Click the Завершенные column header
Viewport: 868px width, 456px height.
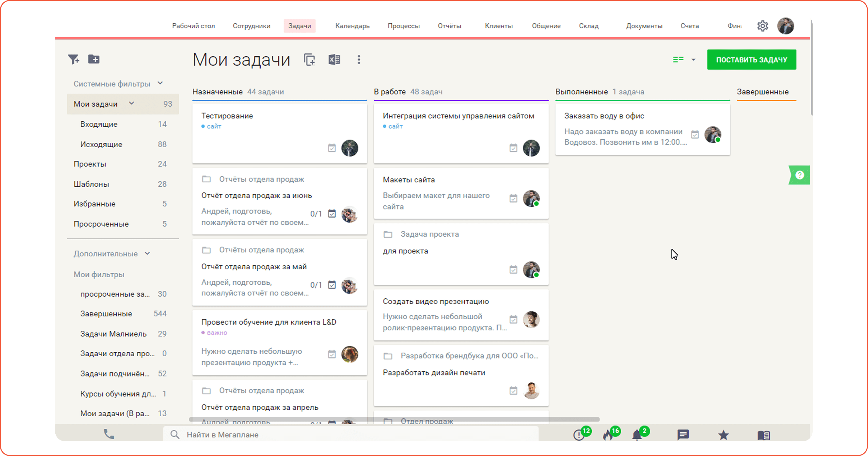[x=762, y=92]
